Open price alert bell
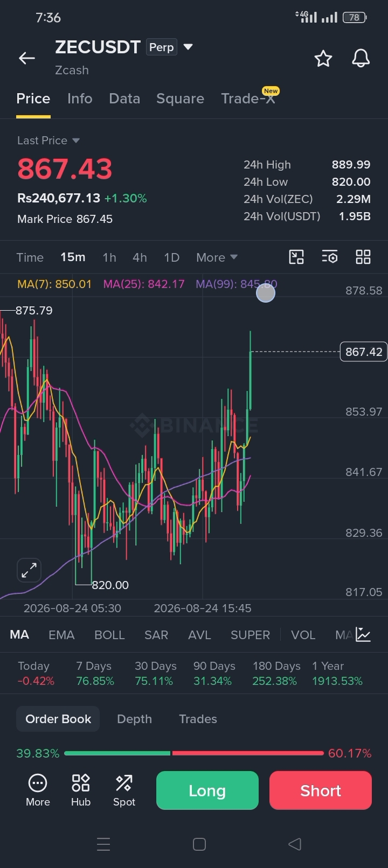Viewport: 388px width, 868px height. coord(361,58)
